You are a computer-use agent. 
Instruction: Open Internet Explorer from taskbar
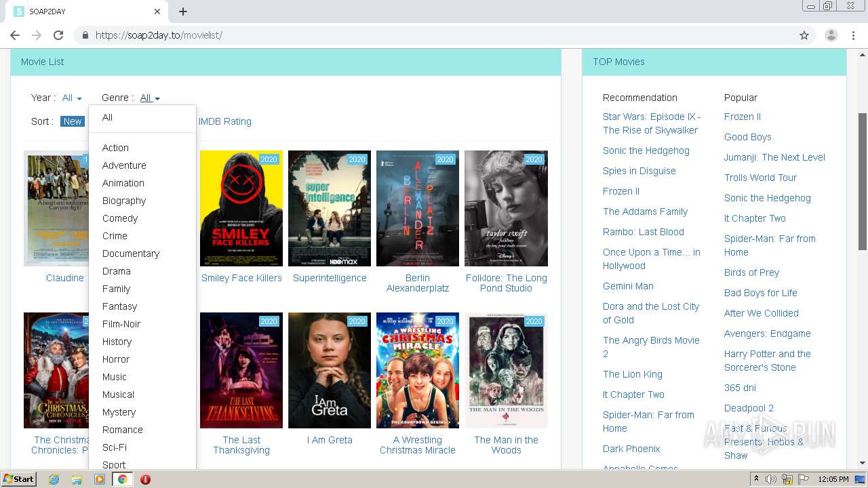[54, 479]
